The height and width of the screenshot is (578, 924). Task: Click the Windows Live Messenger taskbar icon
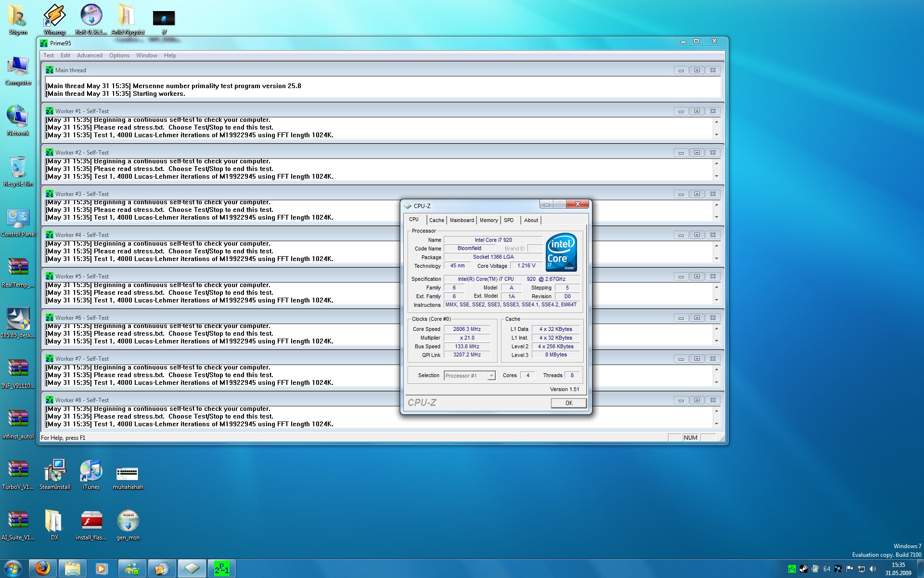(x=132, y=569)
